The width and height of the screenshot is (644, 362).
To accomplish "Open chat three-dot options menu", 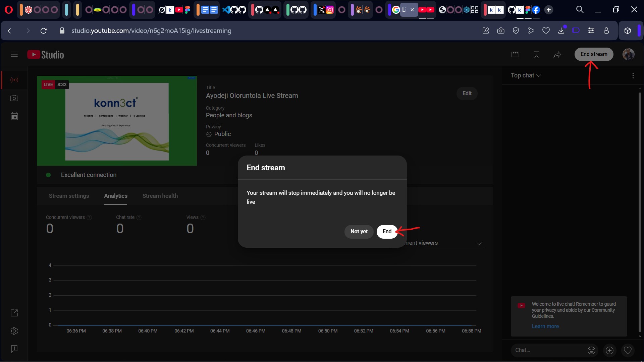I will (633, 76).
